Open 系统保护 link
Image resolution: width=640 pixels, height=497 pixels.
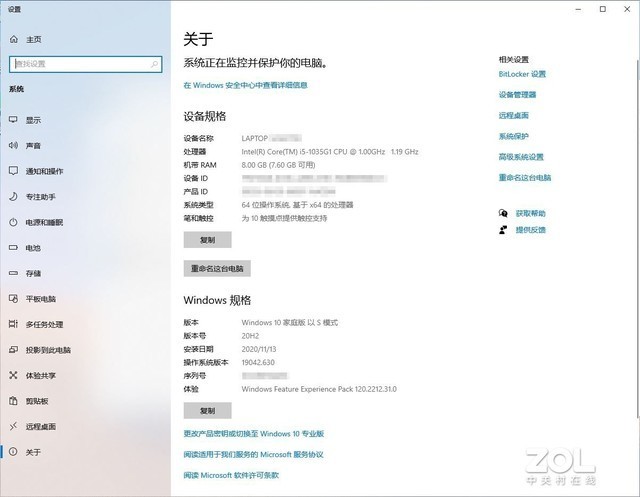coord(513,136)
